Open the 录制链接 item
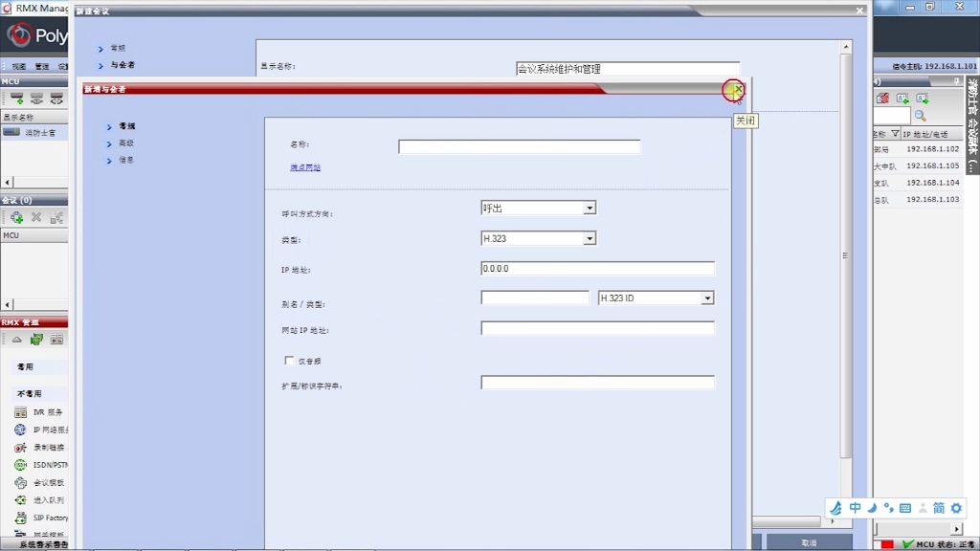980x551 pixels. 38,448
